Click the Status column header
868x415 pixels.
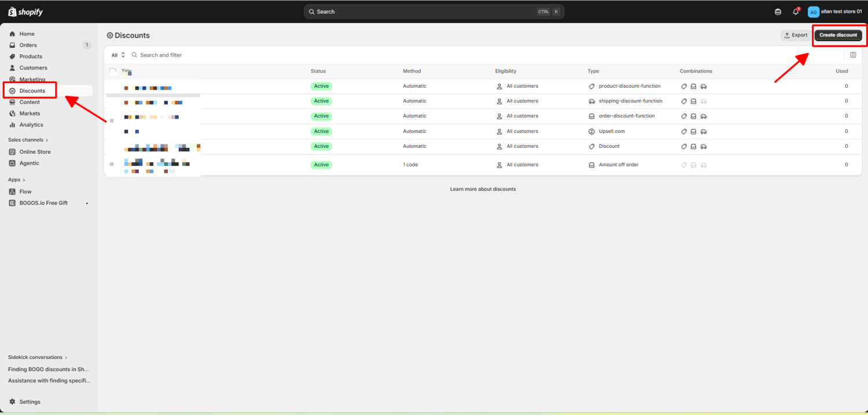tap(318, 71)
